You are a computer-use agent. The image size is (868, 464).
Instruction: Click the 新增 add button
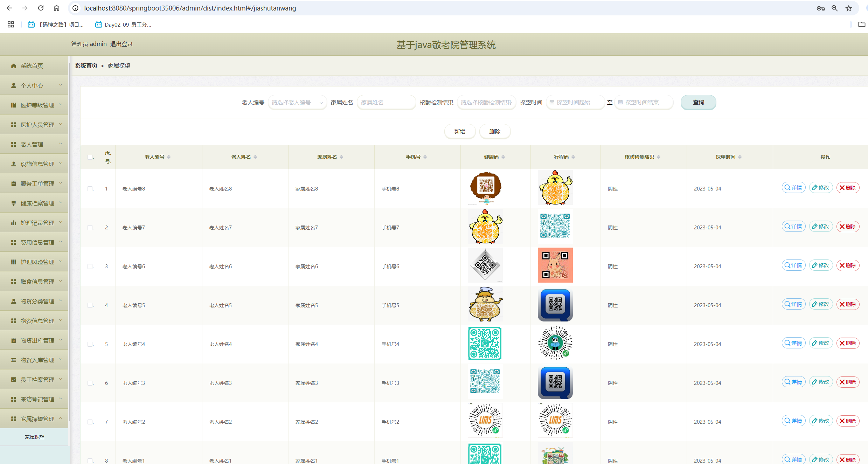tap(460, 132)
